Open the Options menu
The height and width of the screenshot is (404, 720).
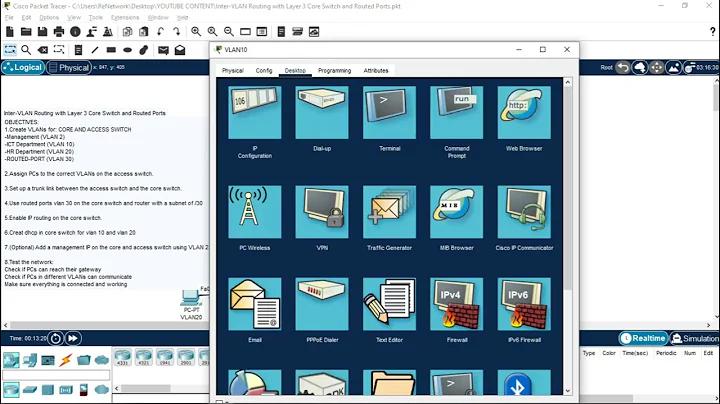point(49,17)
